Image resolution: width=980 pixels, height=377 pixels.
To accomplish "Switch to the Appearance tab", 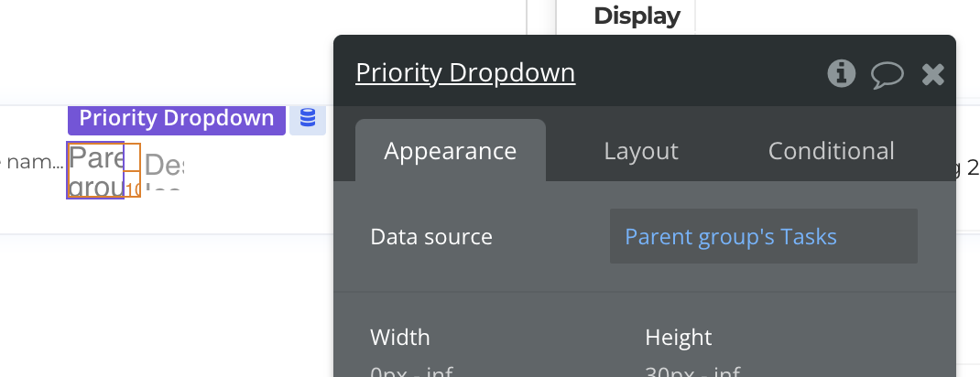I will [451, 151].
